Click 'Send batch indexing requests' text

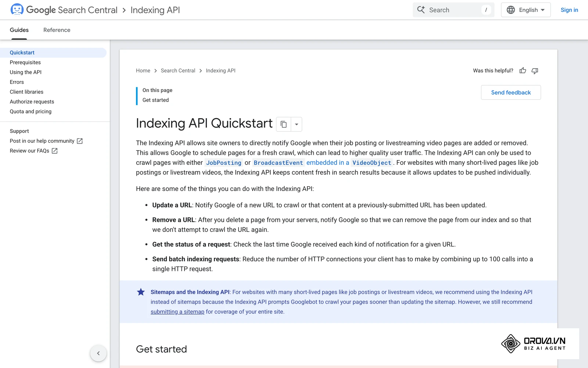[196, 259]
